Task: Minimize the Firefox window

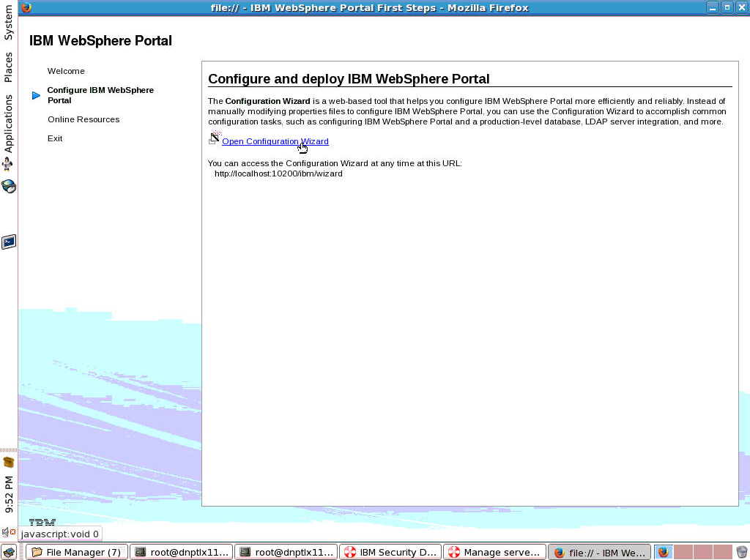Action: point(712,7)
